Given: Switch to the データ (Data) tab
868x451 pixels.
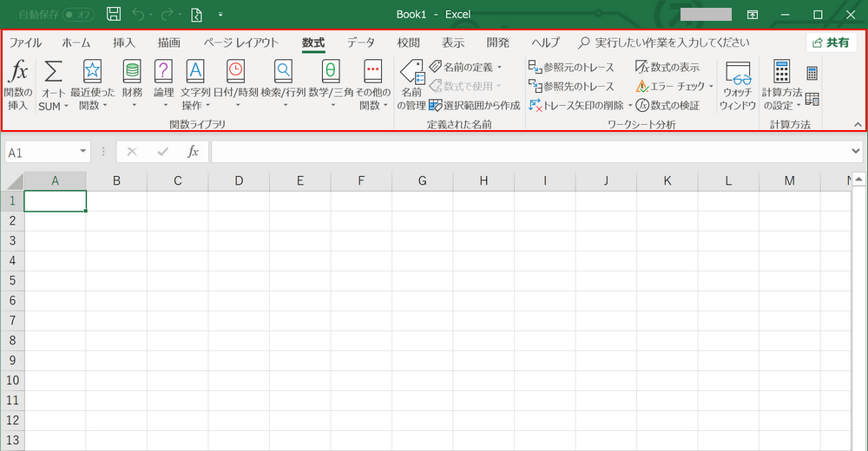Looking at the screenshot, I should coord(361,42).
